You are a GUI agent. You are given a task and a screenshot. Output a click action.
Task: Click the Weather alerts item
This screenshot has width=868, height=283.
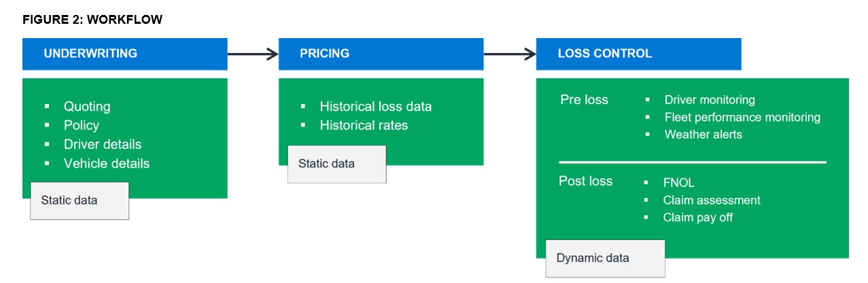[703, 134]
